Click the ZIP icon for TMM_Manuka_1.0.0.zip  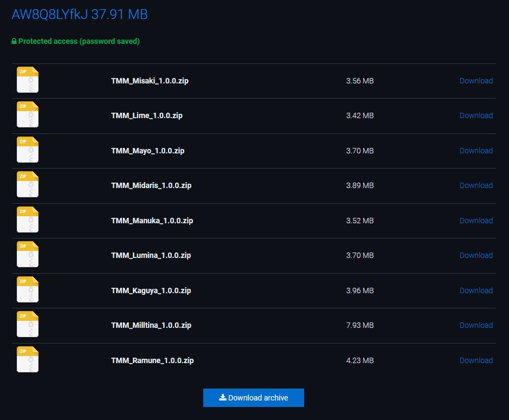28,219
